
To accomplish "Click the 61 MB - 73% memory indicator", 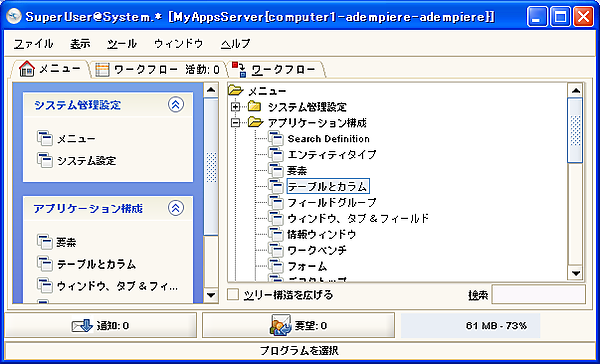I will tap(471, 325).
